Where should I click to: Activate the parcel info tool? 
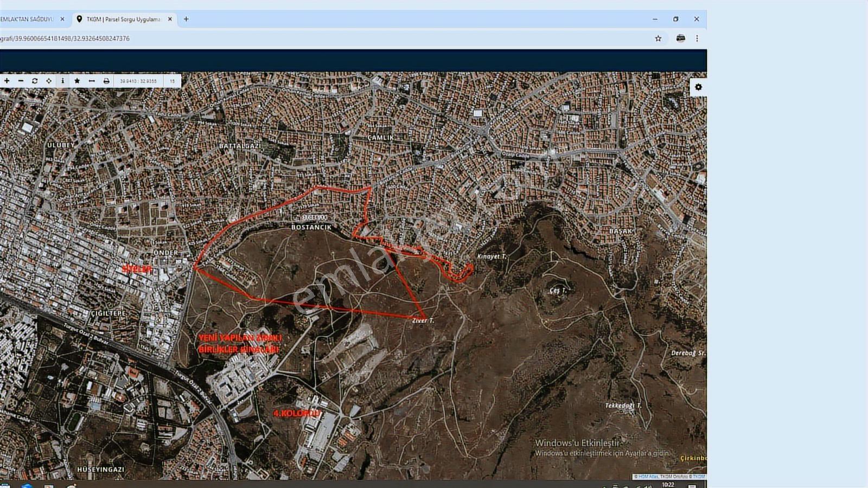point(63,81)
